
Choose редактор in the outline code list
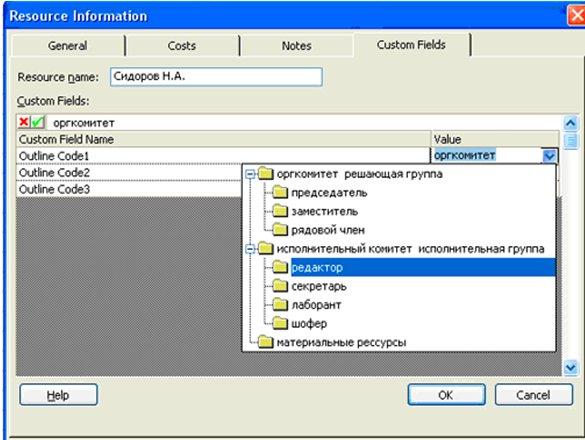[423, 267]
